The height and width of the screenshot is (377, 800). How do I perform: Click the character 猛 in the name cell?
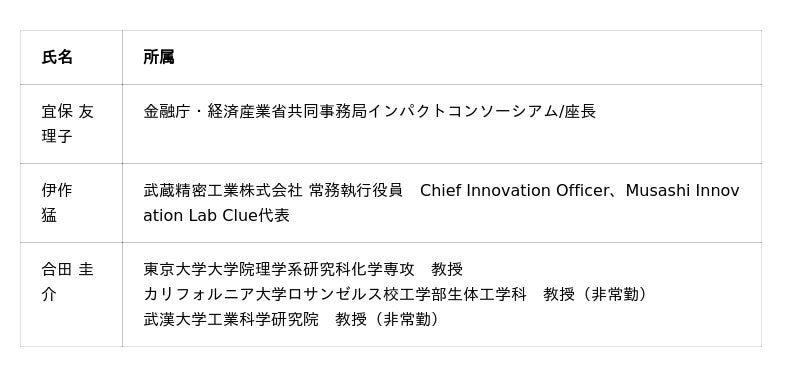coord(49,216)
